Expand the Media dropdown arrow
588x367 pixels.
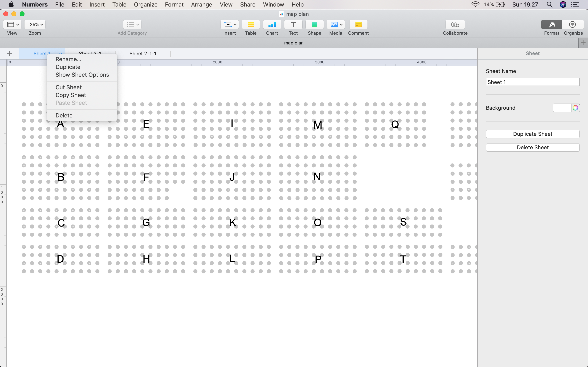(341, 24)
